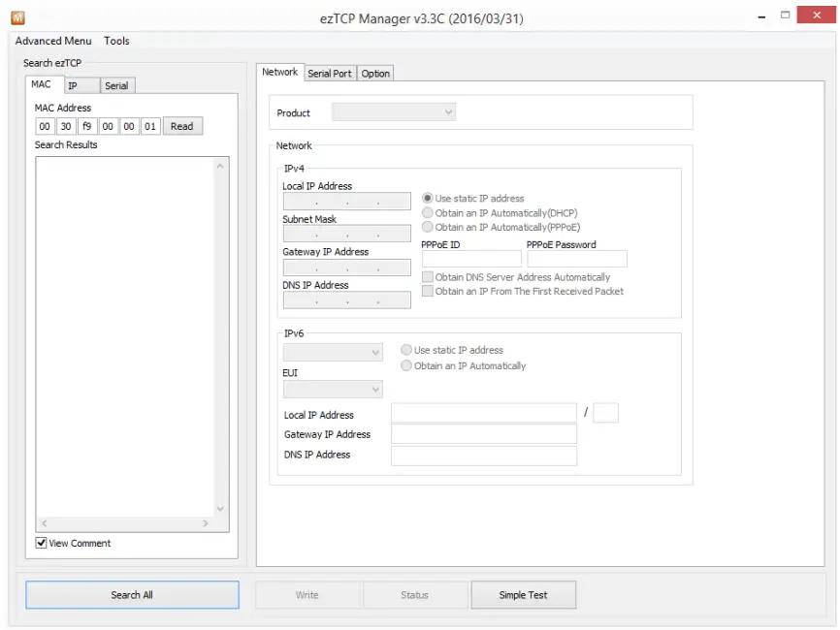Open the IPv6 enable dropdown
The width and height of the screenshot is (840, 630).
pos(333,353)
